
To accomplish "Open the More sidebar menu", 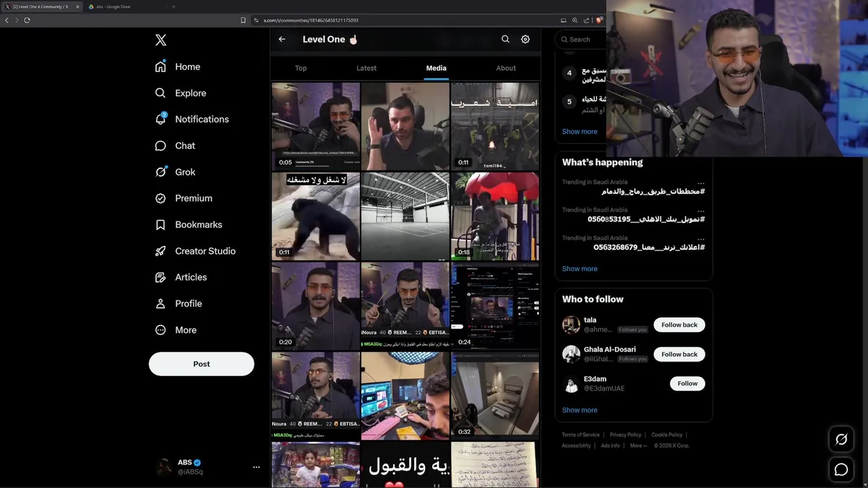I will [176, 330].
